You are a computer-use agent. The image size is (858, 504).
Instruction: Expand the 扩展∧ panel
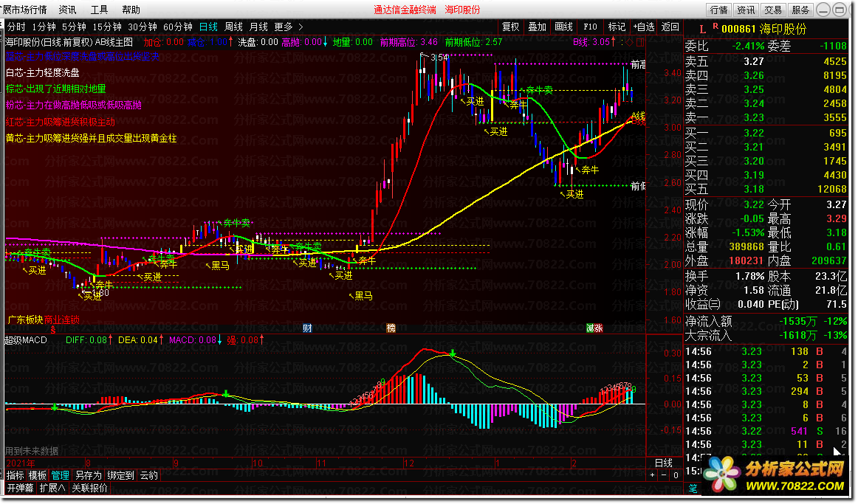point(52,488)
